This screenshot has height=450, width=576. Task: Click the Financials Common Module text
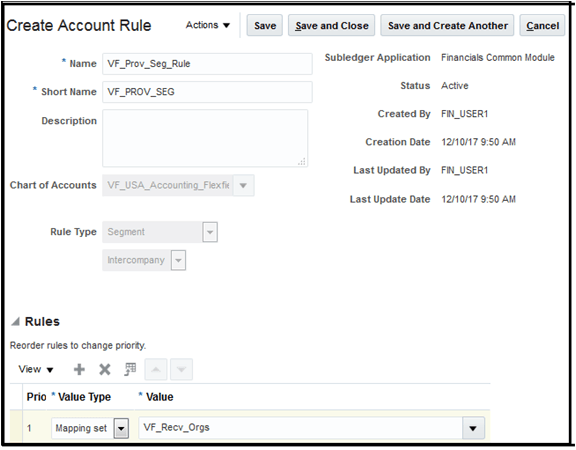(498, 58)
